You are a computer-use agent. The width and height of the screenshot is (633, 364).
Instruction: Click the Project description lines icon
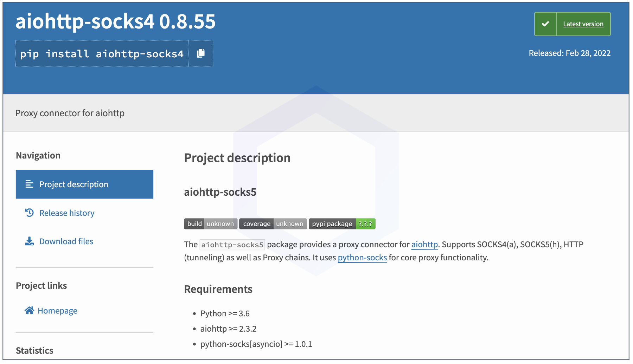(x=29, y=184)
